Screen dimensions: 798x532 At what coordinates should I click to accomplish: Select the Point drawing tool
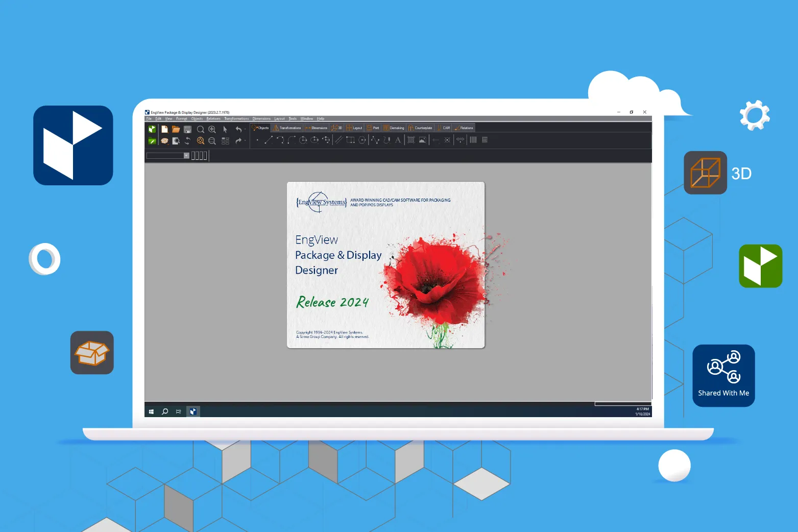click(x=257, y=140)
